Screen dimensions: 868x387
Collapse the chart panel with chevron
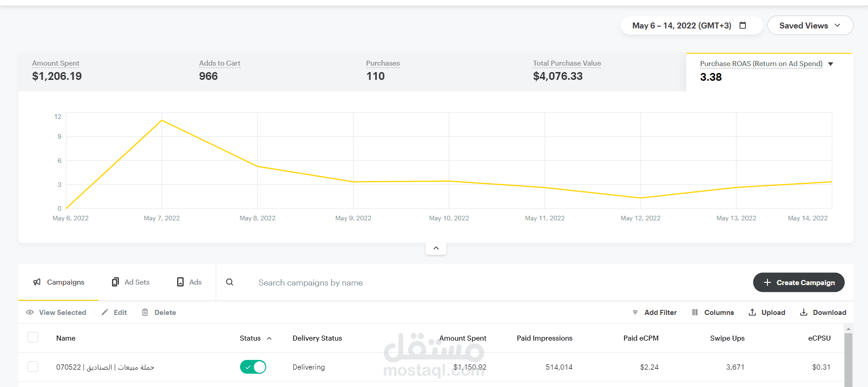436,248
